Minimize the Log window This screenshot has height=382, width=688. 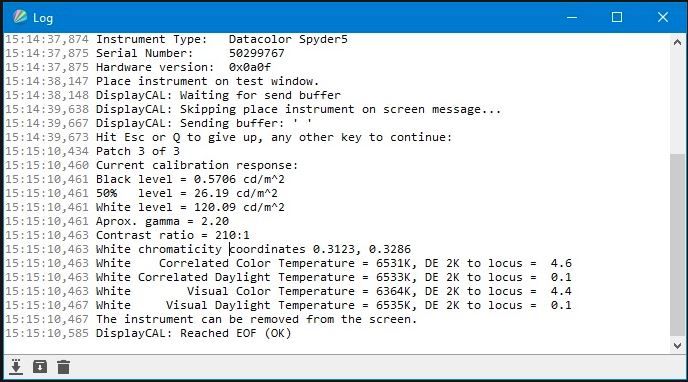point(572,18)
